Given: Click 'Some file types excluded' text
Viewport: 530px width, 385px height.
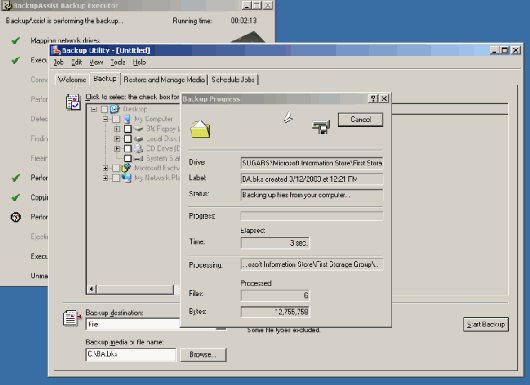Looking at the screenshot, I should 284,330.
